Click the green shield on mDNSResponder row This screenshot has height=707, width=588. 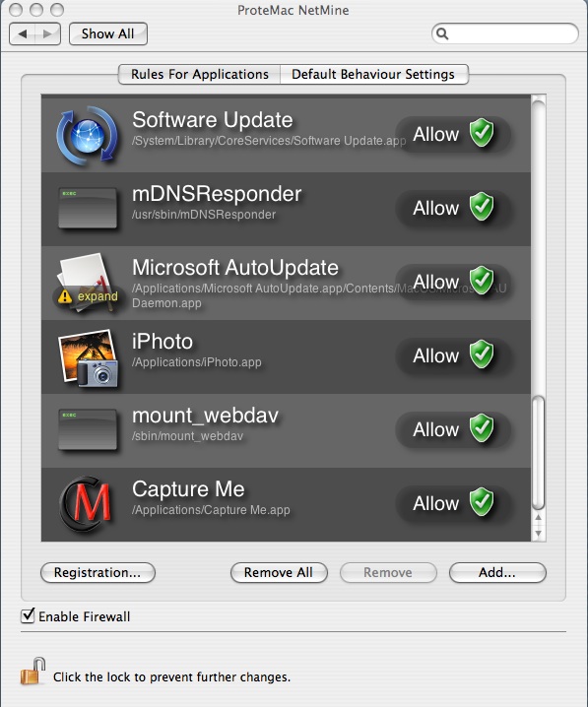pyautogui.click(x=482, y=207)
